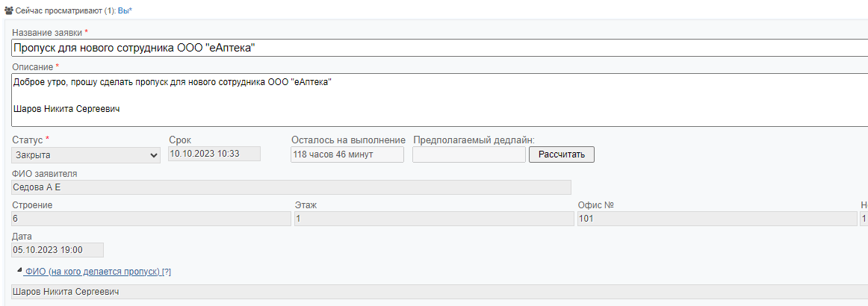The image size is (868, 306).
Task: Click the "Статус" label
Action: (x=27, y=140)
